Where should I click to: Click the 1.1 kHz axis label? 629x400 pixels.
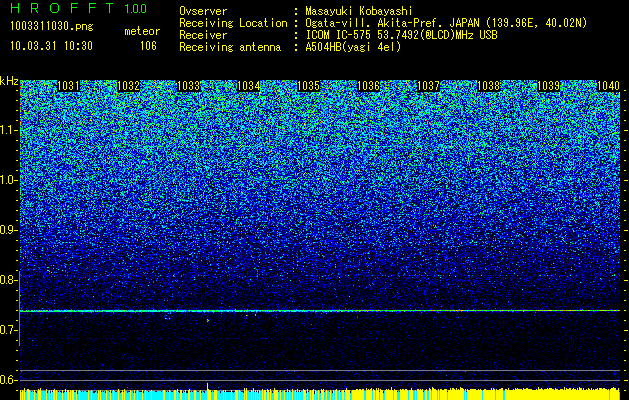click(8, 130)
